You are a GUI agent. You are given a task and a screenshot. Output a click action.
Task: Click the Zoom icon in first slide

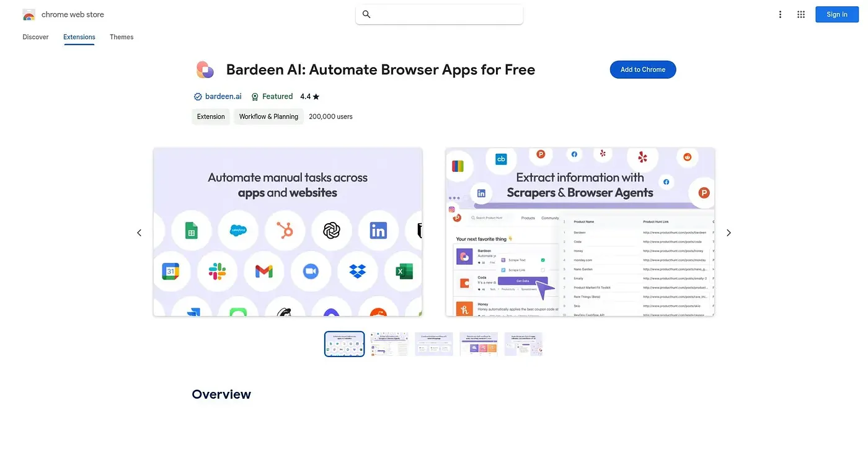pos(311,271)
